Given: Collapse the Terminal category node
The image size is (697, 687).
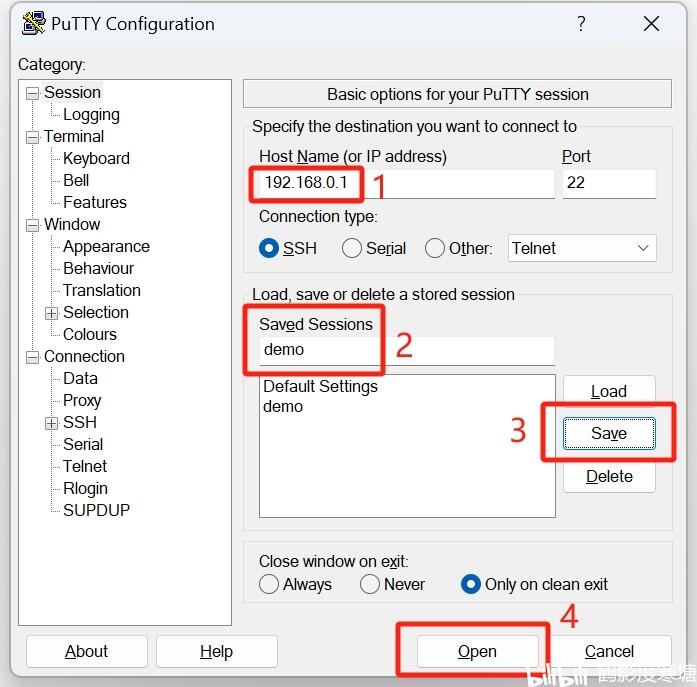Looking at the screenshot, I should coord(32,137).
